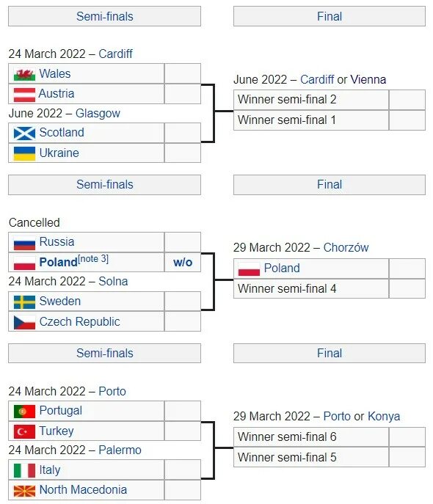Click the Palermo venue link

pyautogui.click(x=120, y=450)
